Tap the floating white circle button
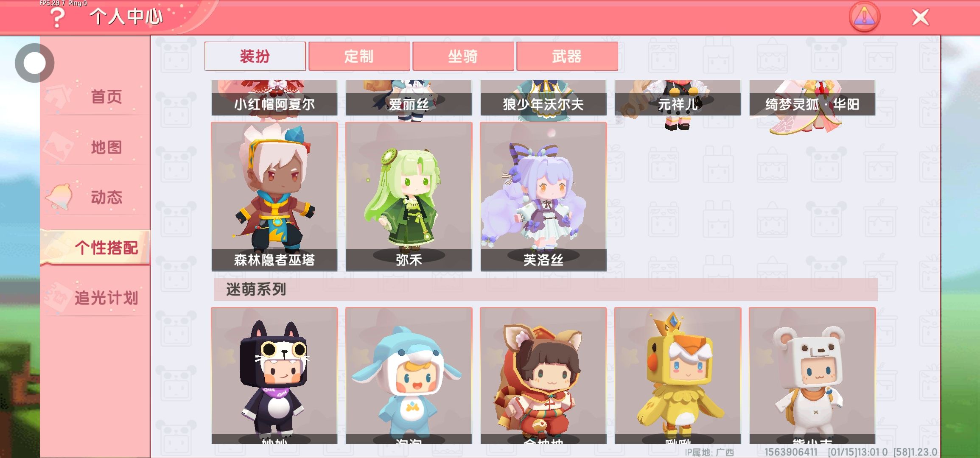 click(x=34, y=63)
